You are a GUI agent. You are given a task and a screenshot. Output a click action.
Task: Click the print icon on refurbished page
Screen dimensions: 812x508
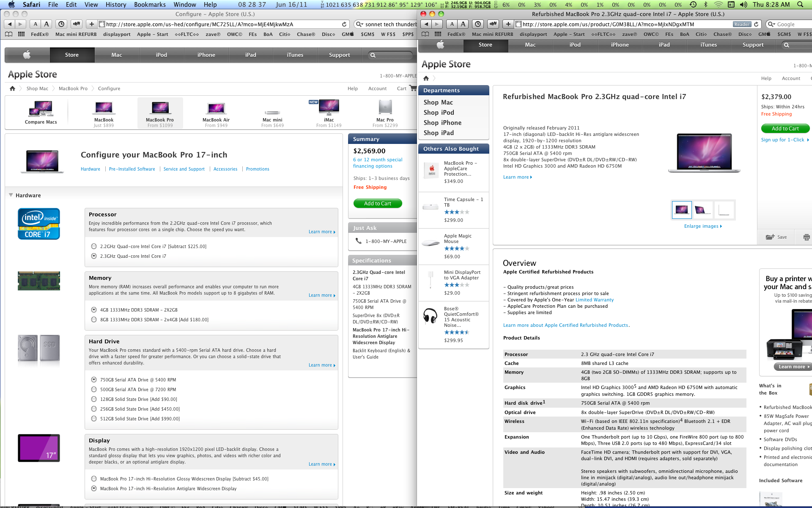coord(806,237)
